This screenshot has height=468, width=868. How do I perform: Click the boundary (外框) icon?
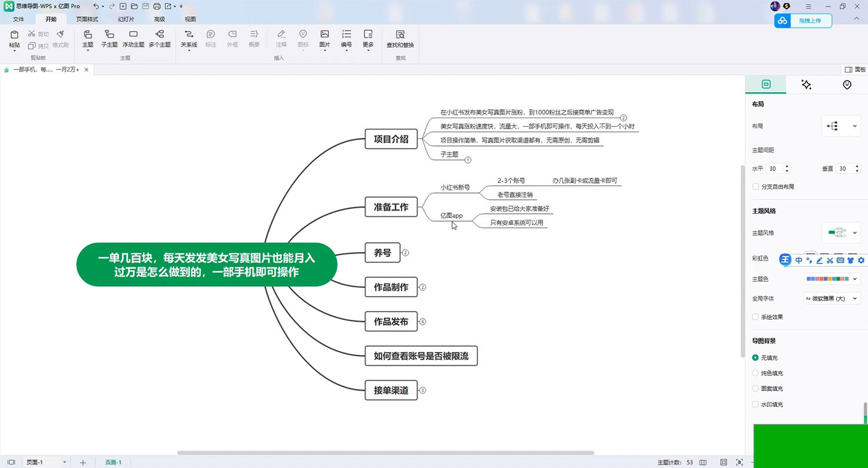[232, 35]
